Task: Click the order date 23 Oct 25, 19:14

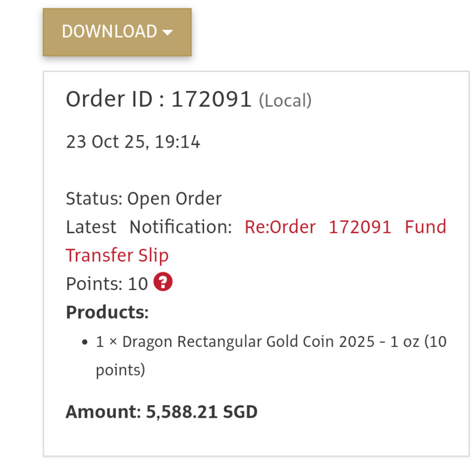Action: tap(133, 142)
